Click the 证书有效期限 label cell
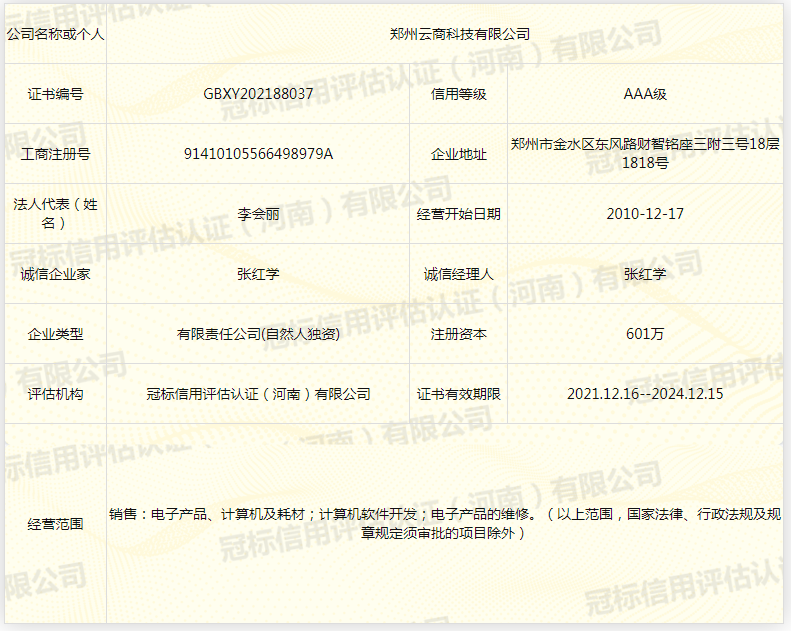The image size is (791, 631). (x=459, y=394)
